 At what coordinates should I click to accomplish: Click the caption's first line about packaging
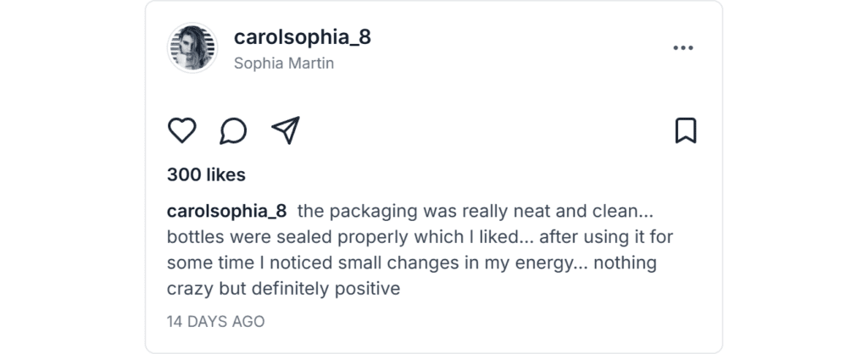(473, 211)
